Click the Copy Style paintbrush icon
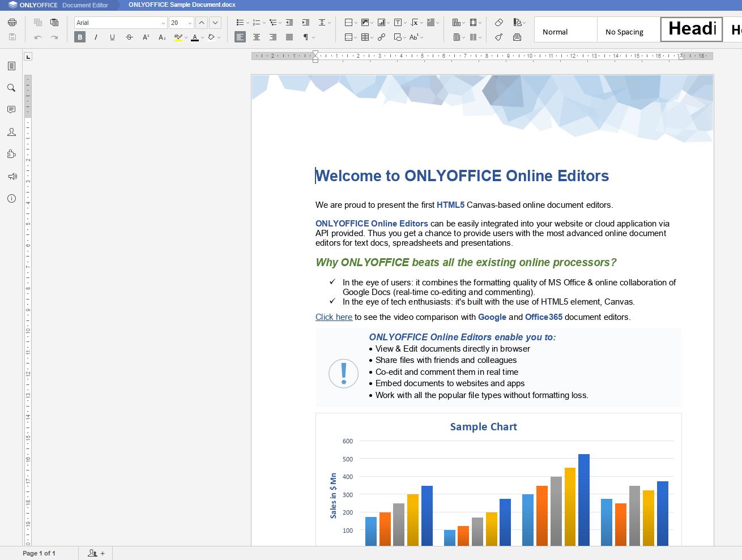The height and width of the screenshot is (560, 742). point(498,37)
